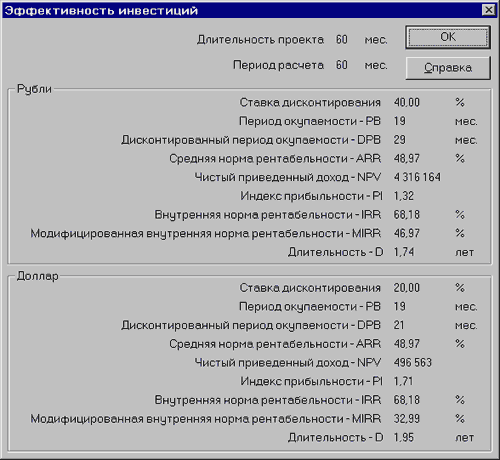Viewport: 500px width, 460px height.
Task: Click the ruble discounted payback value 29
Action: pos(400,140)
